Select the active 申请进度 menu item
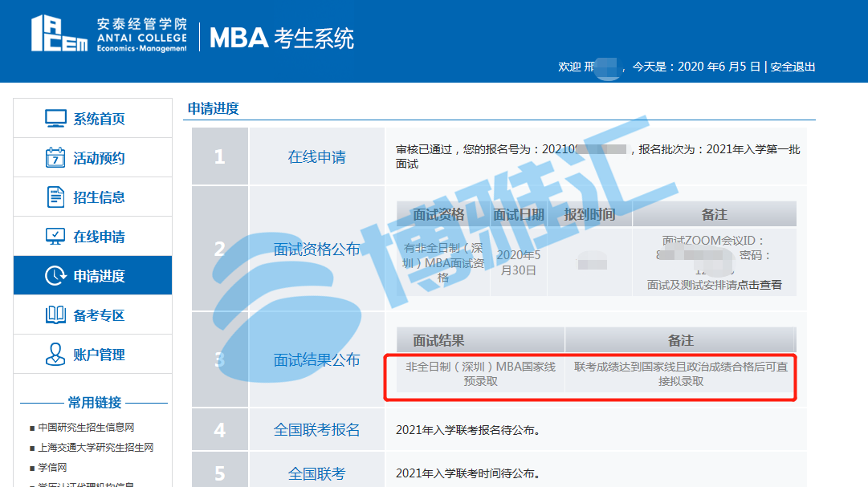This screenshot has width=868, height=487. pos(92,276)
